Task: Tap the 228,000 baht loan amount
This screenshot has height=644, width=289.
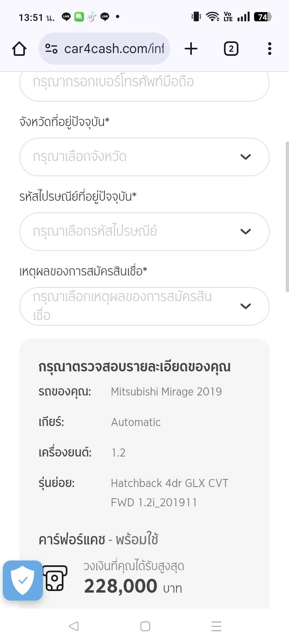Action: click(x=120, y=586)
